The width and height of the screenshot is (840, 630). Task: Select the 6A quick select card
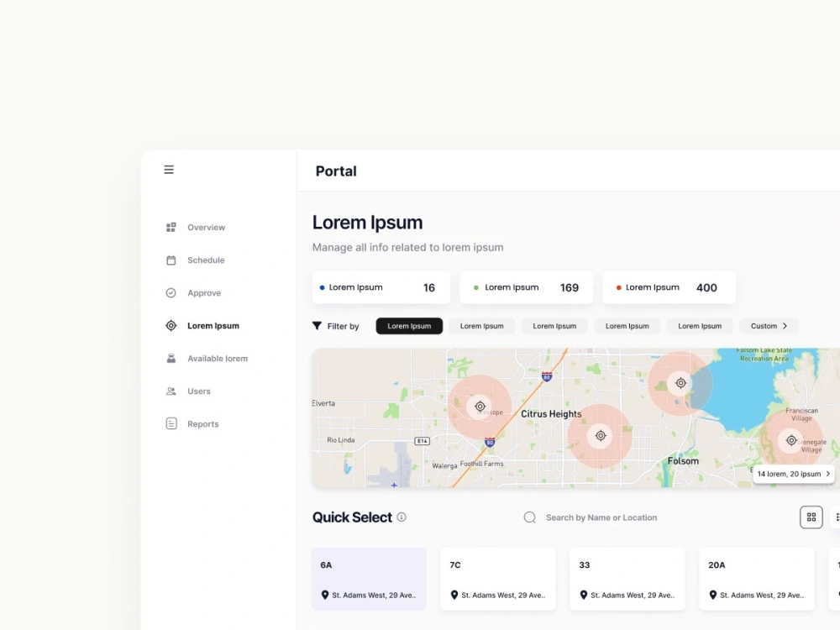[x=369, y=579]
